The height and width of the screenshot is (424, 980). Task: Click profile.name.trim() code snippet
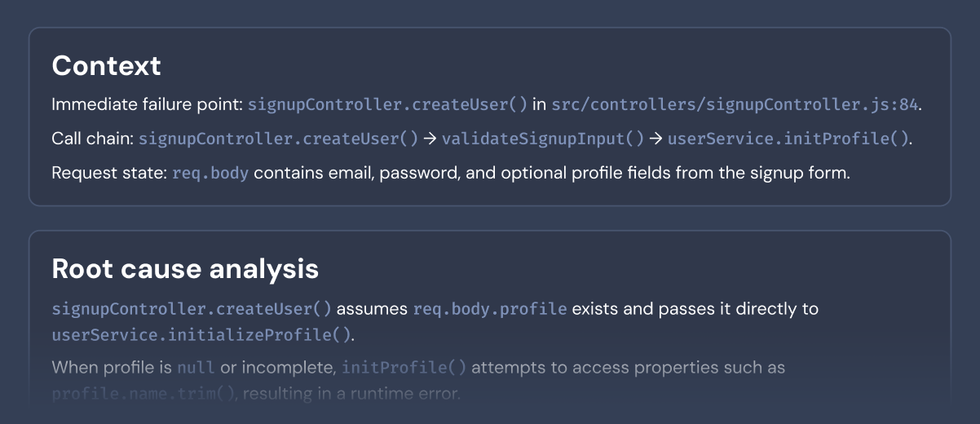coord(144,395)
